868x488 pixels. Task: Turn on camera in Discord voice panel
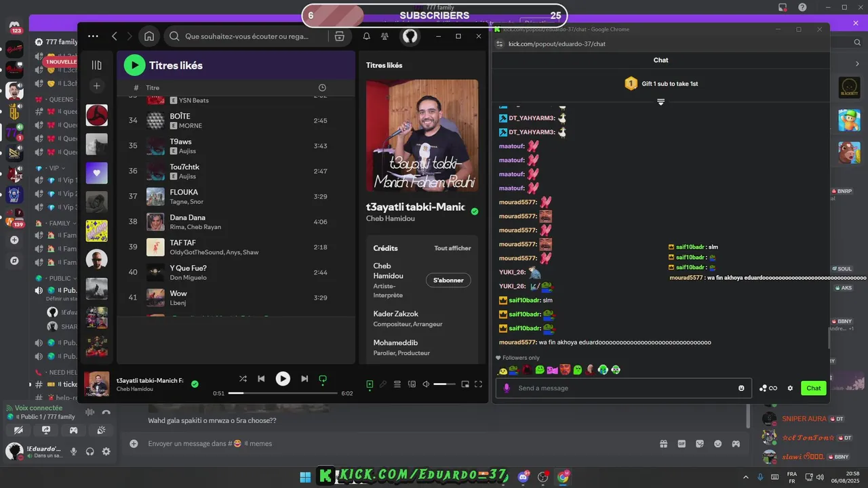tap(18, 430)
